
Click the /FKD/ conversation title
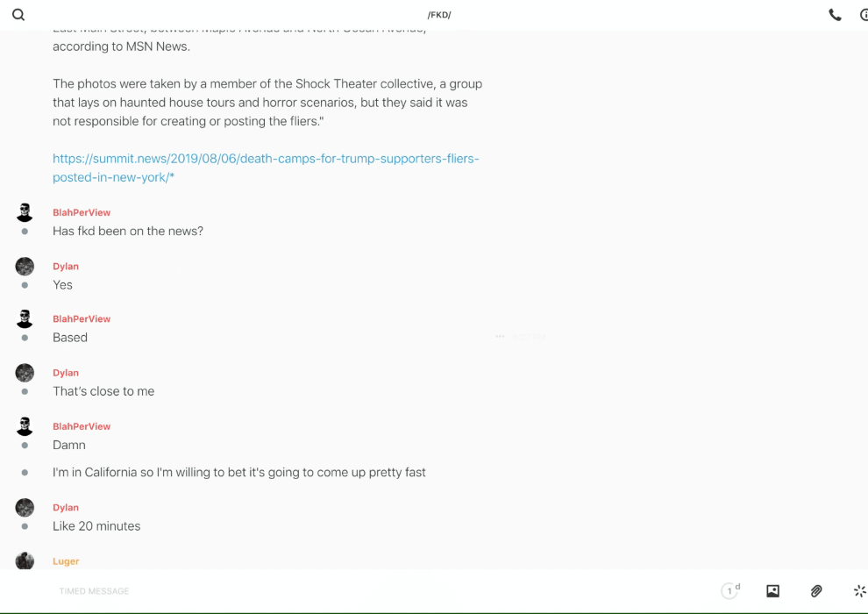[x=438, y=15]
